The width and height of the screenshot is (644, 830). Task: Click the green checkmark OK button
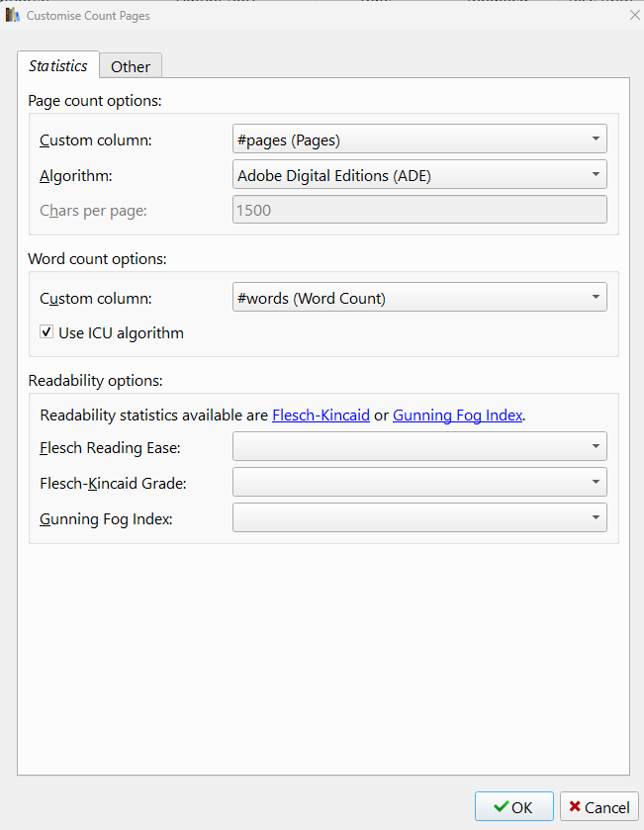tap(513, 806)
